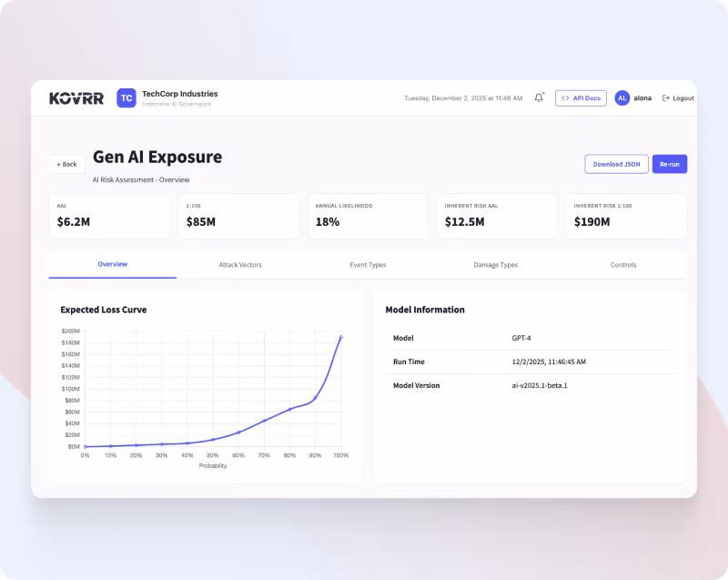
Task: Click the 90% data point on loss curve
Action: [315, 398]
